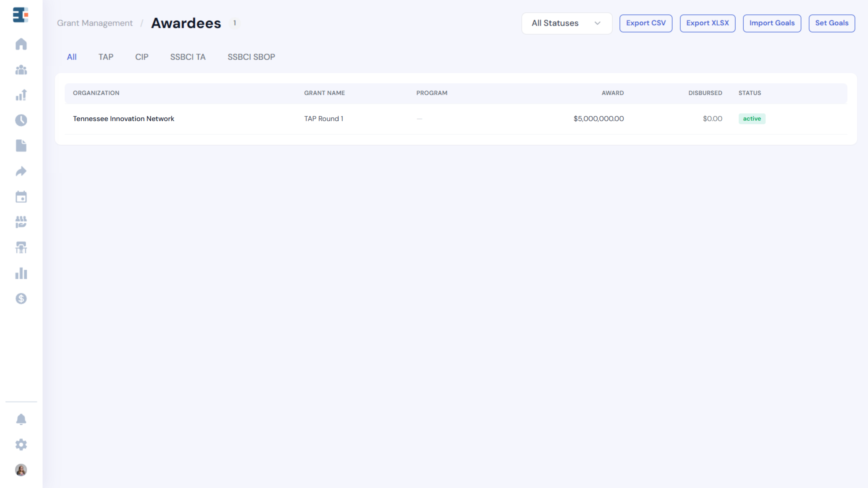Switch to the All tab
This screenshot has width=868, height=488.
coord(72,57)
